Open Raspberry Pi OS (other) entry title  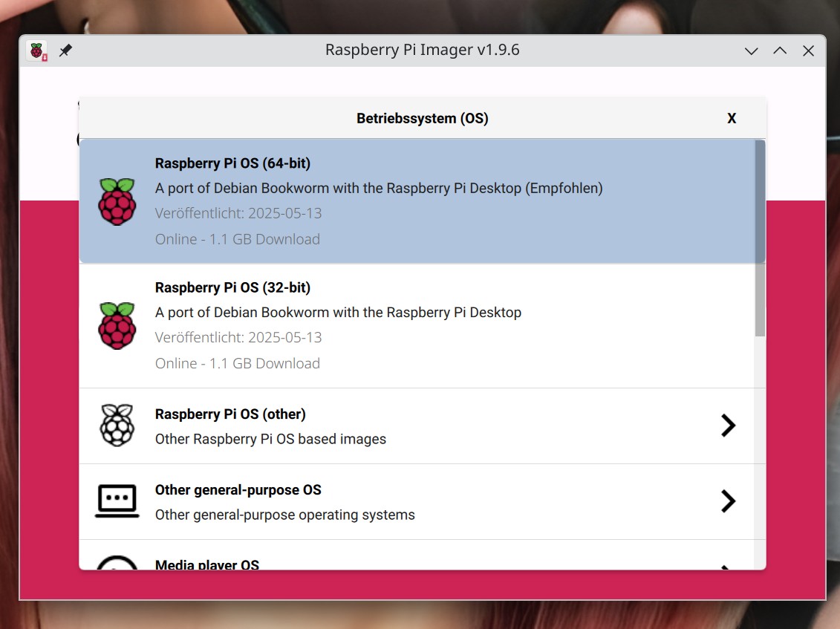[230, 414]
